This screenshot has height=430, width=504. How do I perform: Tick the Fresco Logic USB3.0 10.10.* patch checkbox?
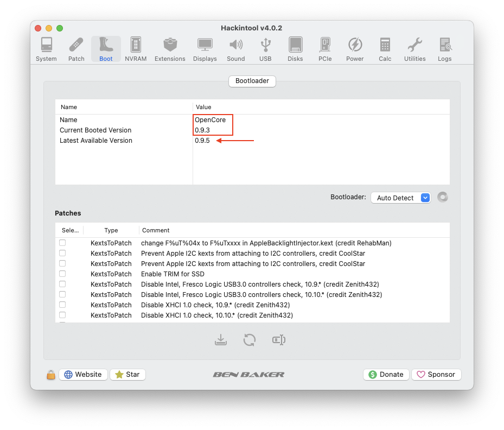click(x=62, y=294)
